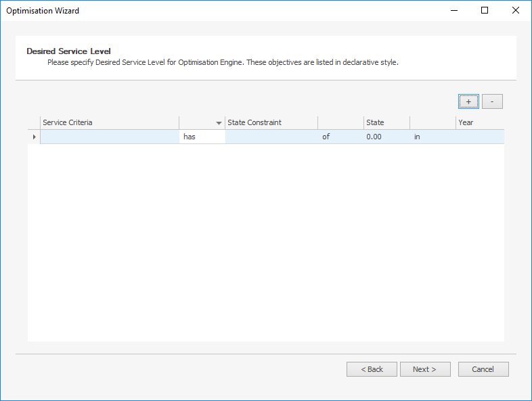Minimize the Optimisation Wizard window
This screenshot has height=401, width=532.
pyautogui.click(x=454, y=11)
